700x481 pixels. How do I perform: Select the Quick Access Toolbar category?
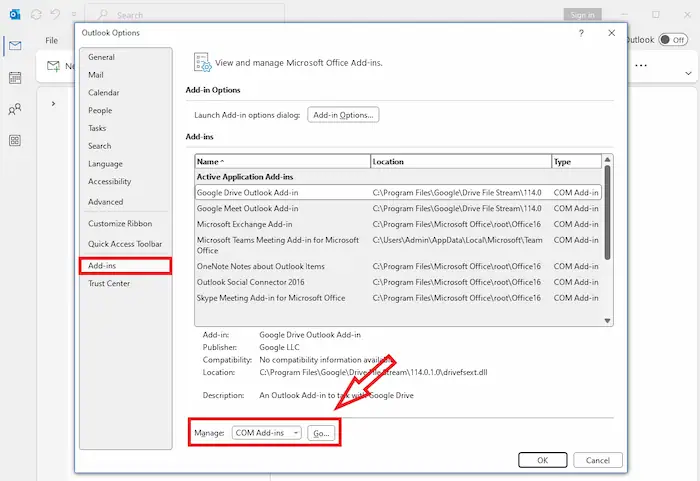(125, 244)
